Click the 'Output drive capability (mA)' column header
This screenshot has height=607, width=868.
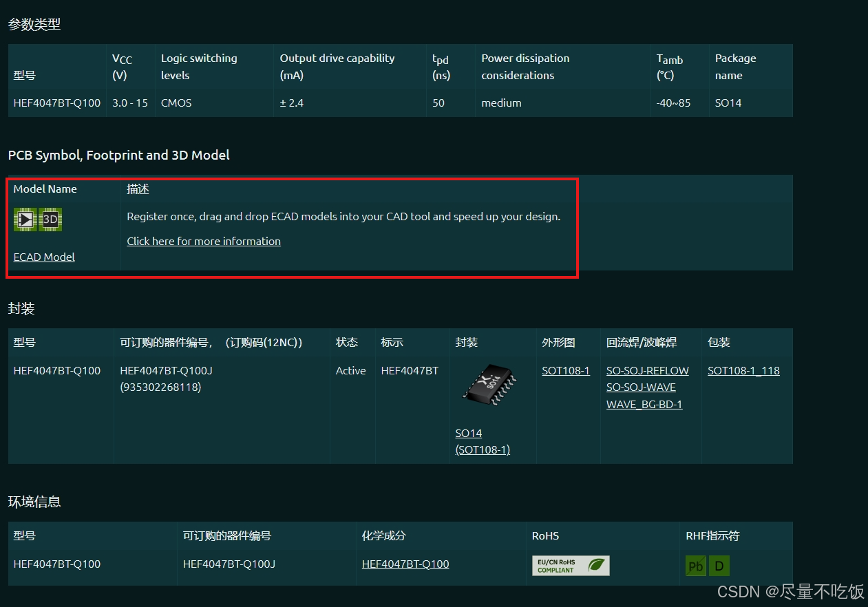pos(337,67)
